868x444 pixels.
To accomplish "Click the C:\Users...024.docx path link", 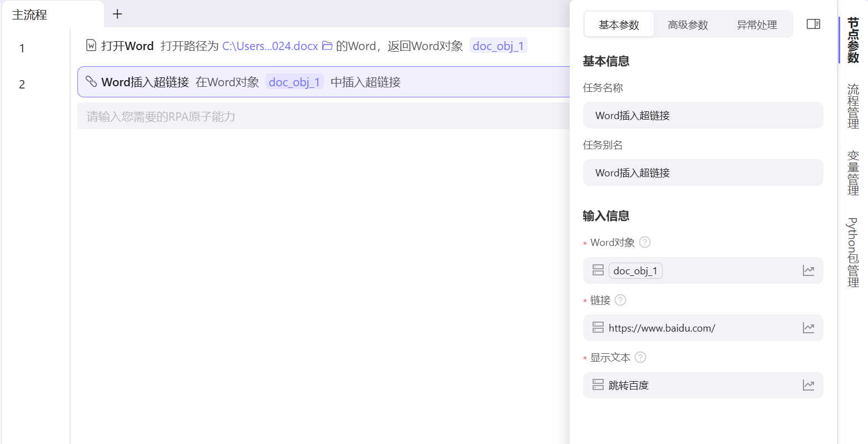I will [271, 46].
